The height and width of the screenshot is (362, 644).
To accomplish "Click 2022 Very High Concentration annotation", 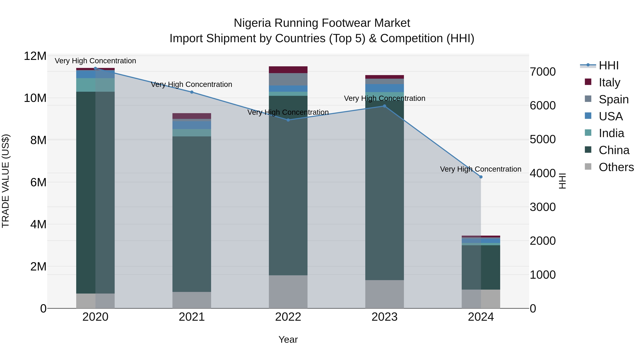I will [288, 112].
